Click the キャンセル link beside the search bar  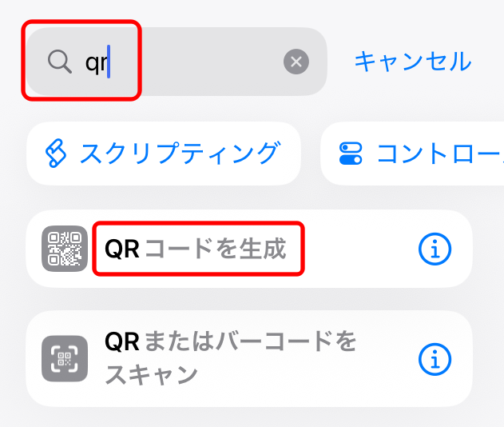(x=413, y=61)
